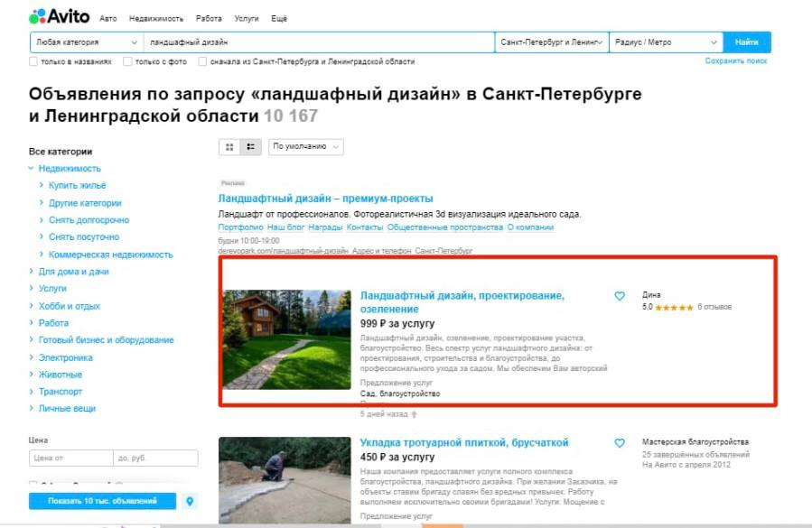Add Ландшафтный дизайн, проектирование listing to favorites

[x=620, y=296]
